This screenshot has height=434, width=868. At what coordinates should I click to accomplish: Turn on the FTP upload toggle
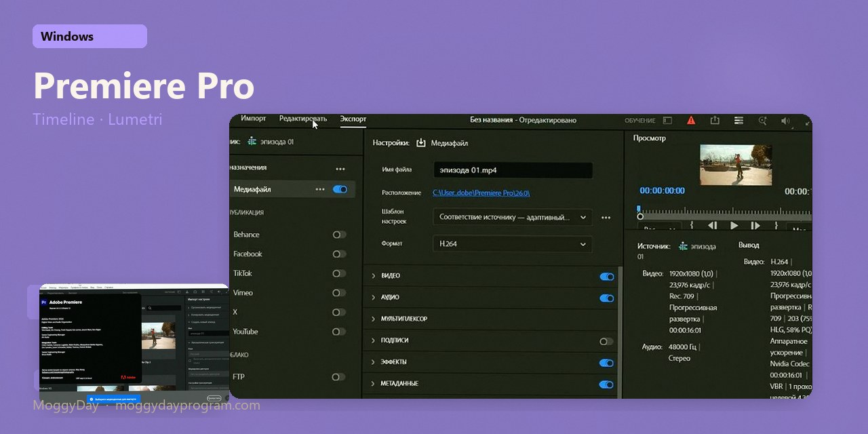pyautogui.click(x=338, y=377)
